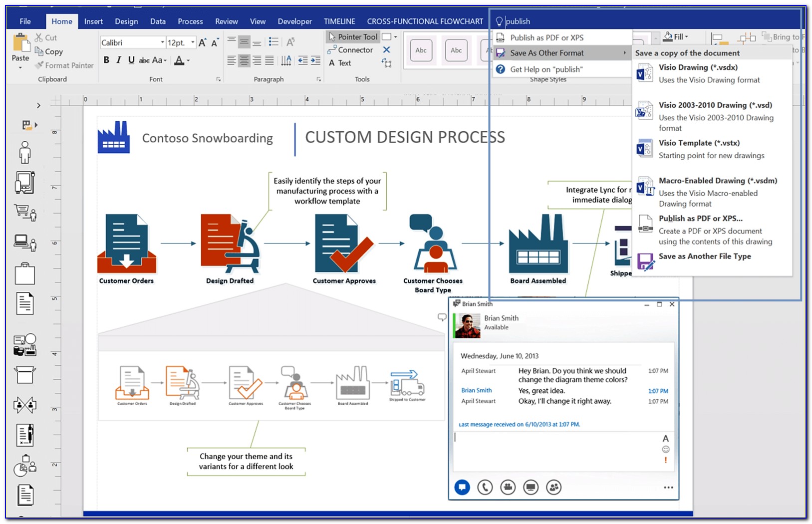Select Visio 2003-2010 Drawing (*.vsd) format
Screen dimensions: 812x524
[x=712, y=116]
